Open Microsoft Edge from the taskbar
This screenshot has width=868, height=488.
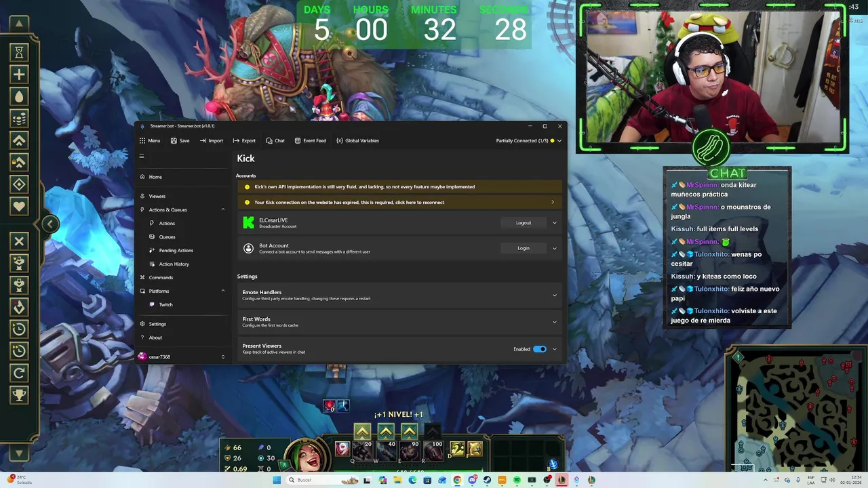click(412, 480)
